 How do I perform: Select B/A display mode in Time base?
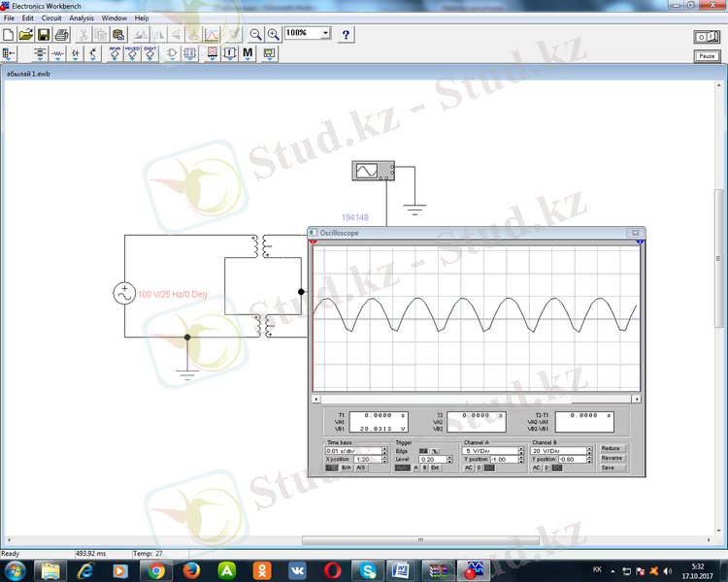pos(347,468)
